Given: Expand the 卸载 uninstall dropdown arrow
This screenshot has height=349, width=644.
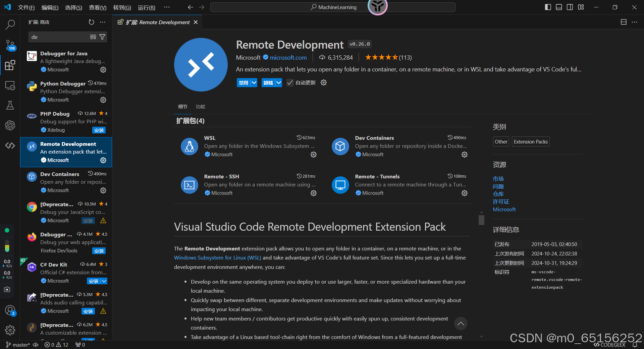Looking at the screenshot, I should click(279, 82).
